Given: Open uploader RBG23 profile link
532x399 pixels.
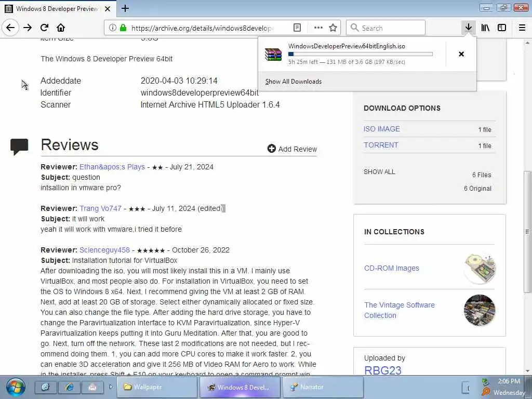Looking at the screenshot, I should point(382,370).
